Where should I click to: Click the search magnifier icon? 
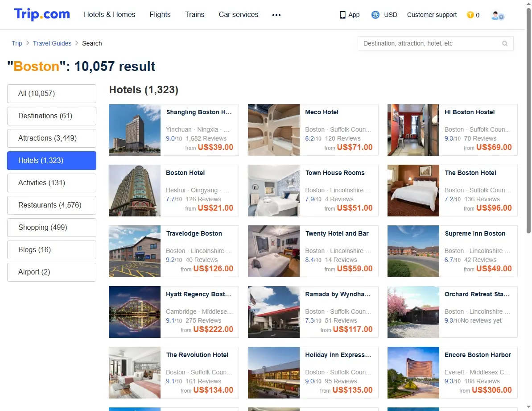[505, 43]
